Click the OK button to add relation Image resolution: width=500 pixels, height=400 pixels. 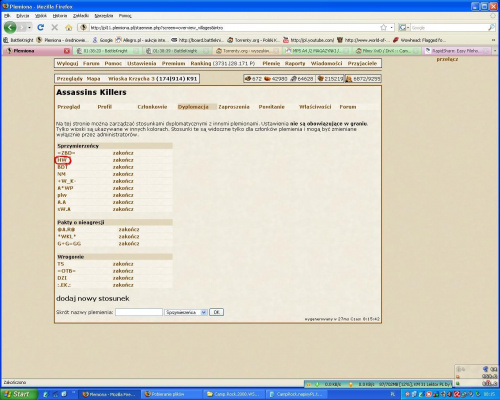[x=216, y=312]
